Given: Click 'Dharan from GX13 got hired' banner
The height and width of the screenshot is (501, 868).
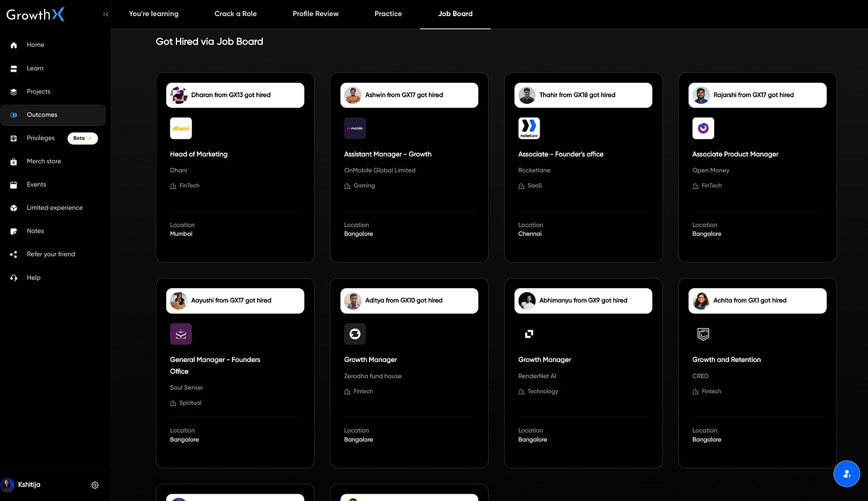Looking at the screenshot, I should [x=235, y=95].
